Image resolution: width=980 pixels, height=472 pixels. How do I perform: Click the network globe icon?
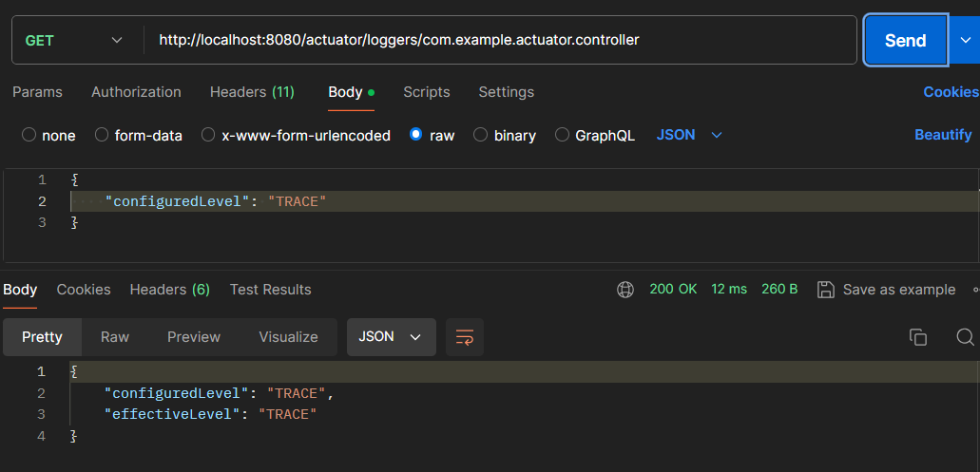click(625, 290)
